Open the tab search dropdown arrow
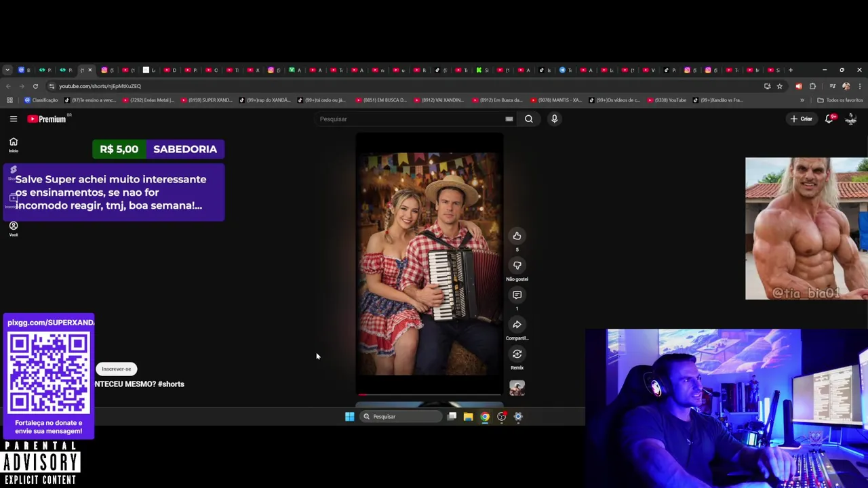This screenshot has width=868, height=488. 7,70
